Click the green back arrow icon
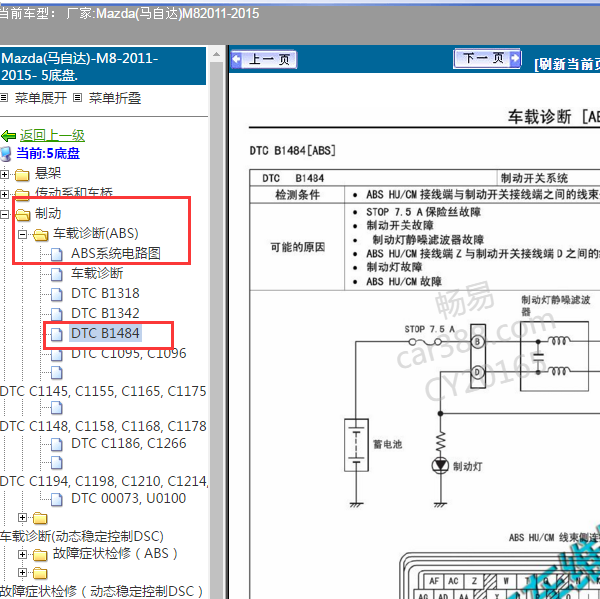Viewport: 600px width, 599px height. coord(8,135)
